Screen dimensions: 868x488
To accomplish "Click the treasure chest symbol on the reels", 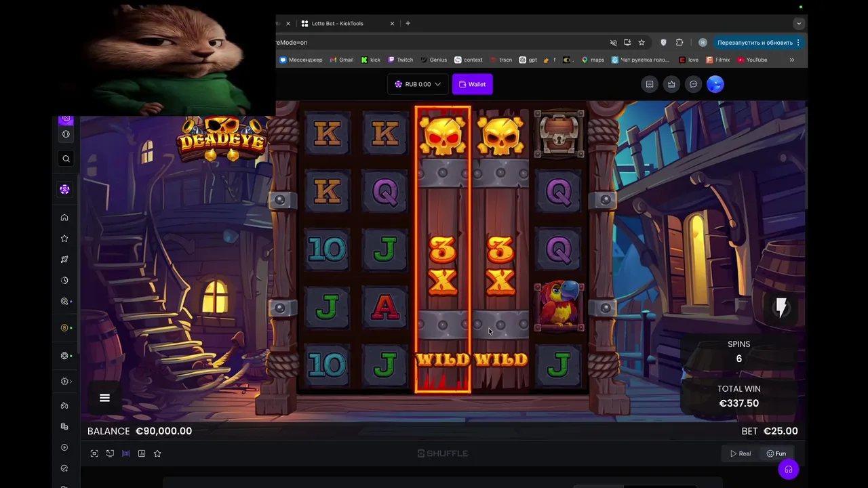I will pyautogui.click(x=559, y=134).
